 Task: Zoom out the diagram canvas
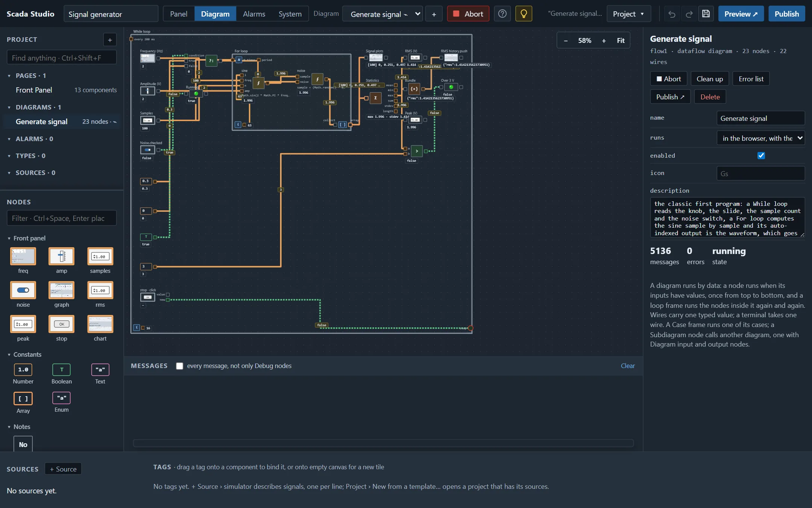click(566, 41)
